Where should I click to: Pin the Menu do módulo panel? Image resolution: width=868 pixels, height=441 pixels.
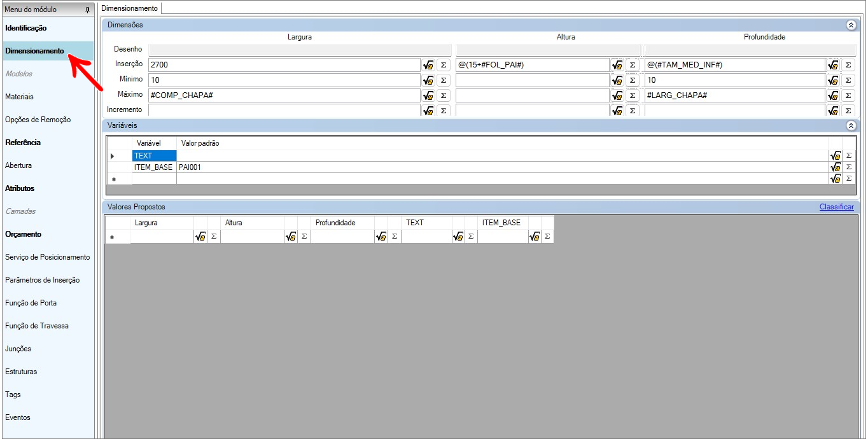pyautogui.click(x=87, y=10)
